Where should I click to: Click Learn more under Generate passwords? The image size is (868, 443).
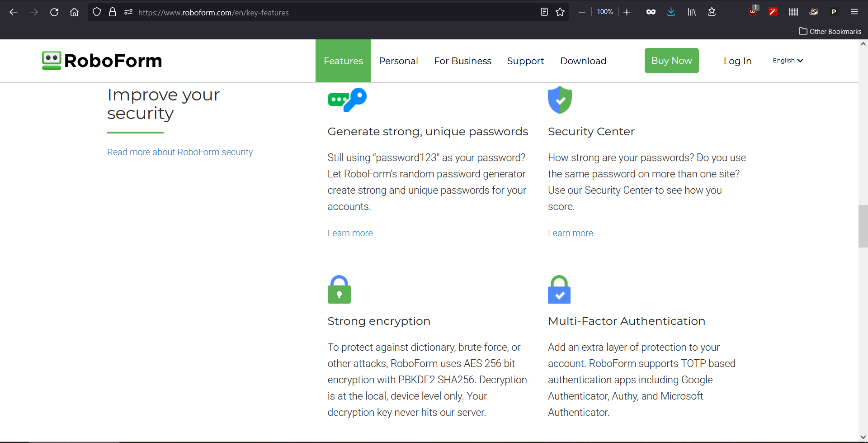point(350,233)
